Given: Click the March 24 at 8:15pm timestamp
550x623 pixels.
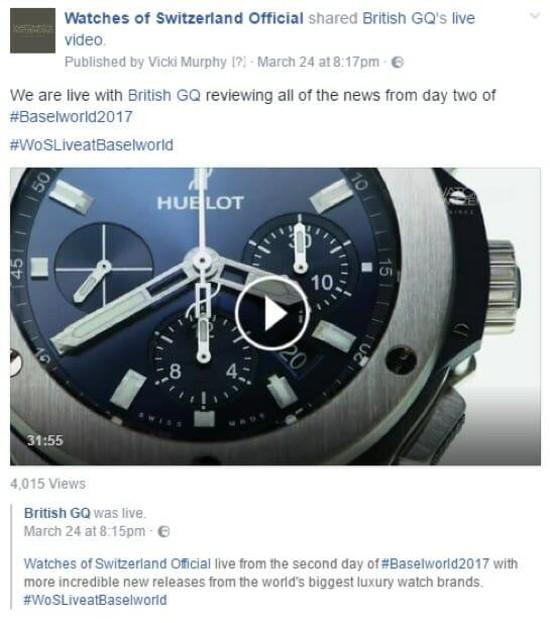Looking at the screenshot, I should [85, 531].
